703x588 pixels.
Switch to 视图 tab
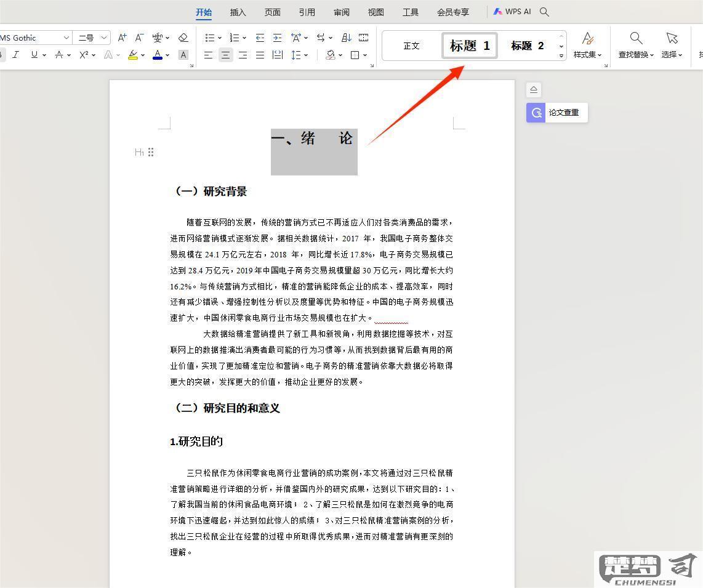(376, 12)
